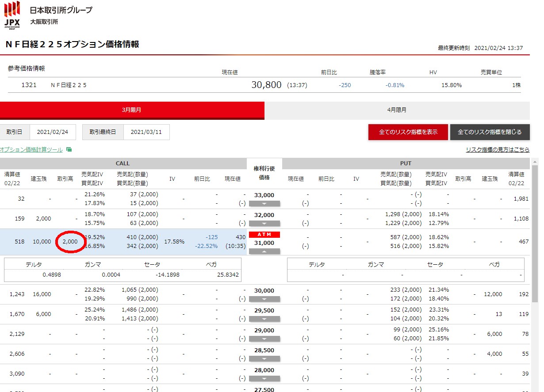Click the ガンマ value 0.0004
Image resolution: width=544 pixels, height=392 pixels.
tap(111, 275)
